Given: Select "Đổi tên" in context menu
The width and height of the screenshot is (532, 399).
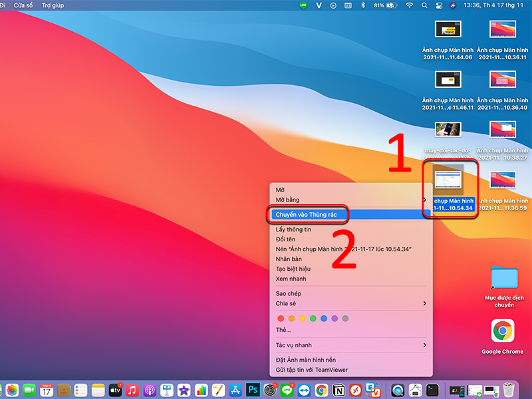Looking at the screenshot, I should coord(285,239).
